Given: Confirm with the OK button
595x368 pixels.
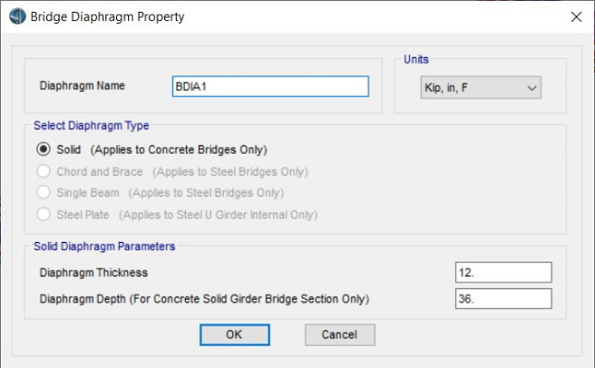Looking at the screenshot, I should tap(235, 335).
